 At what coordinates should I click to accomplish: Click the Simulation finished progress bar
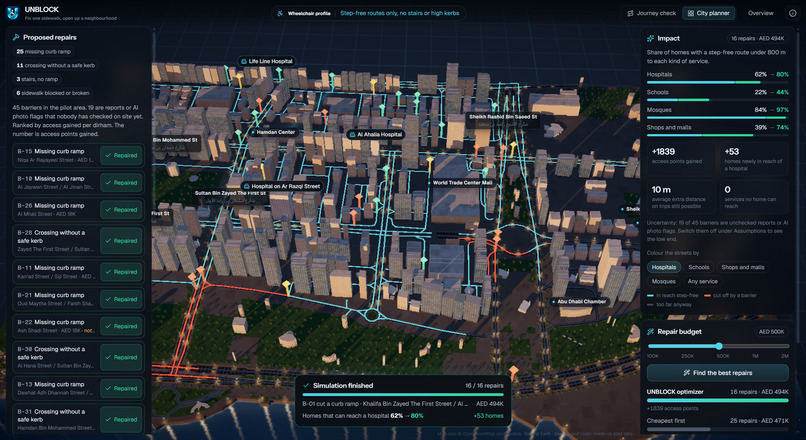click(x=402, y=395)
